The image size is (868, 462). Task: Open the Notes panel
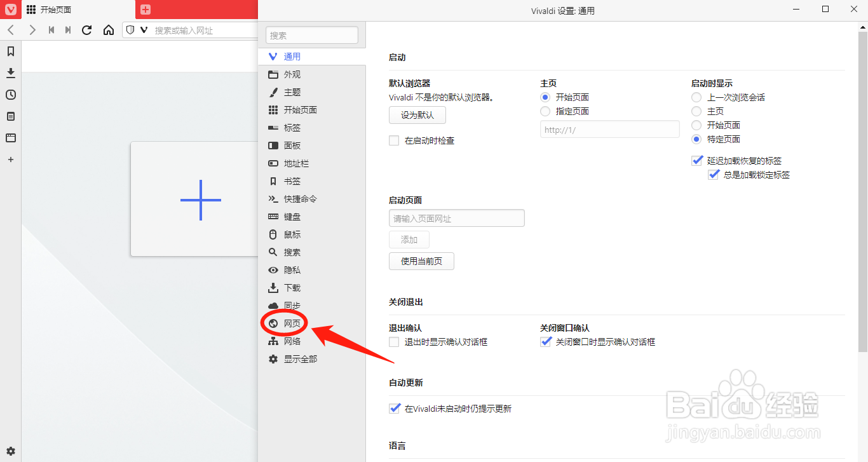[11, 116]
